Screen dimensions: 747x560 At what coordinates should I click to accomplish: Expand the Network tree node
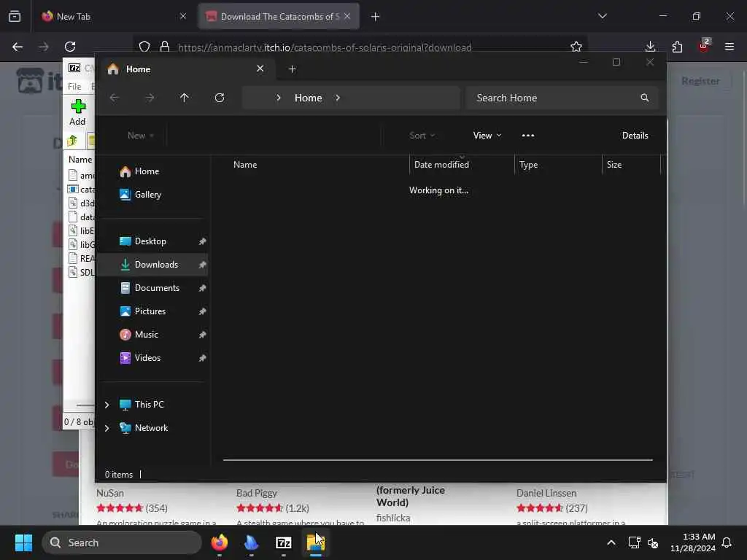point(107,428)
